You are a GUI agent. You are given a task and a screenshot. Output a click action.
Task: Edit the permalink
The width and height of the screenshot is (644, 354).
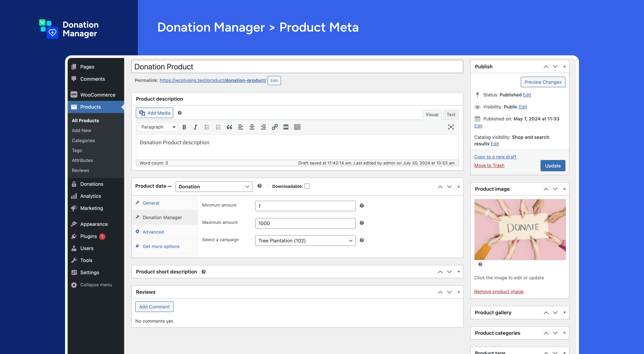(x=274, y=80)
